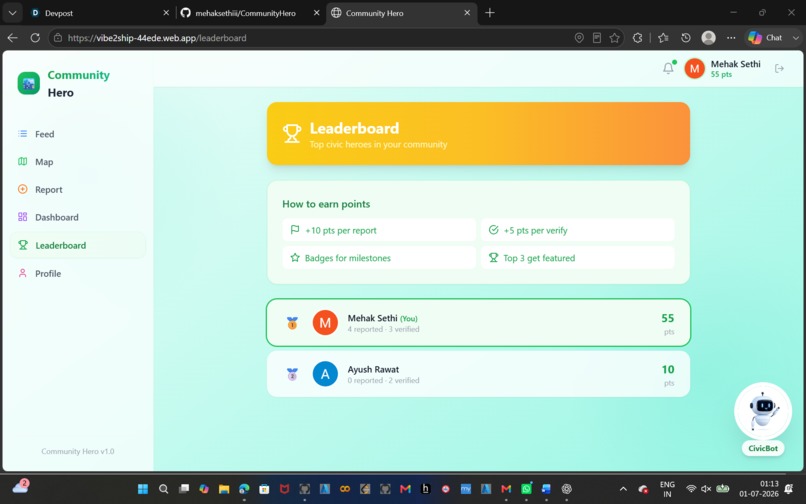This screenshot has width=806, height=504.
Task: Click the logout arrow icon in the header
Action: [x=779, y=68]
